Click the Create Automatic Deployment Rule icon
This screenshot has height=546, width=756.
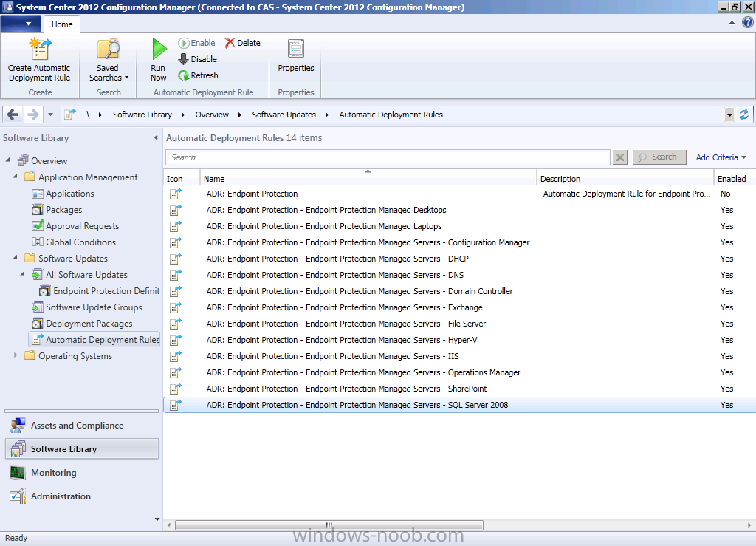pos(40,50)
